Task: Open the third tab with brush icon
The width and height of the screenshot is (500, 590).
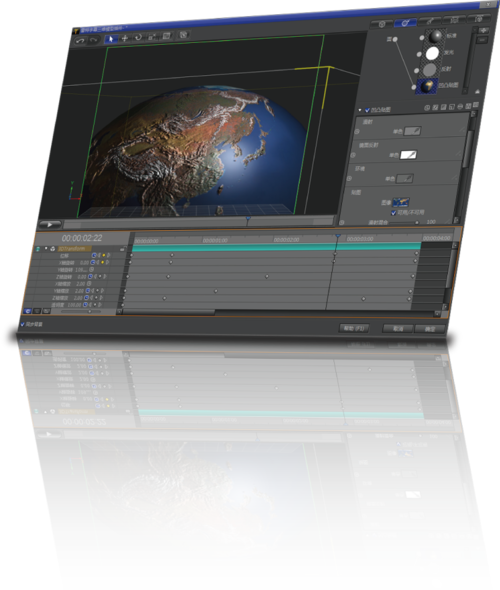Action: [x=430, y=21]
